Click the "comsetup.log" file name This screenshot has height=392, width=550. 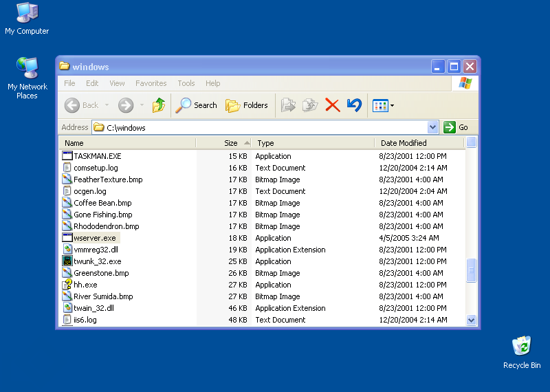pos(96,168)
